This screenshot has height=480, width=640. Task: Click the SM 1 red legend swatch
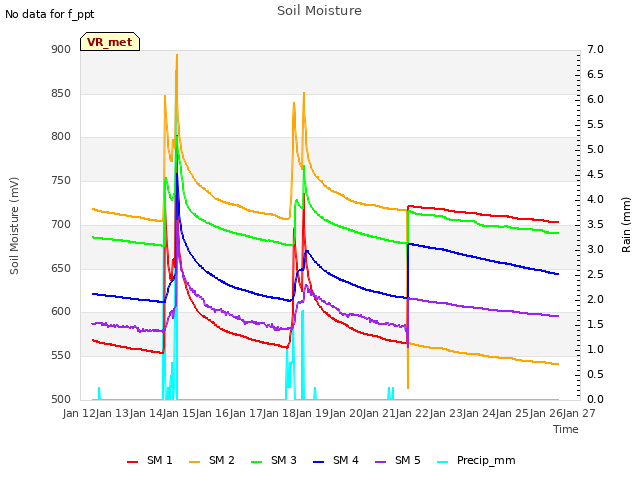133,462
